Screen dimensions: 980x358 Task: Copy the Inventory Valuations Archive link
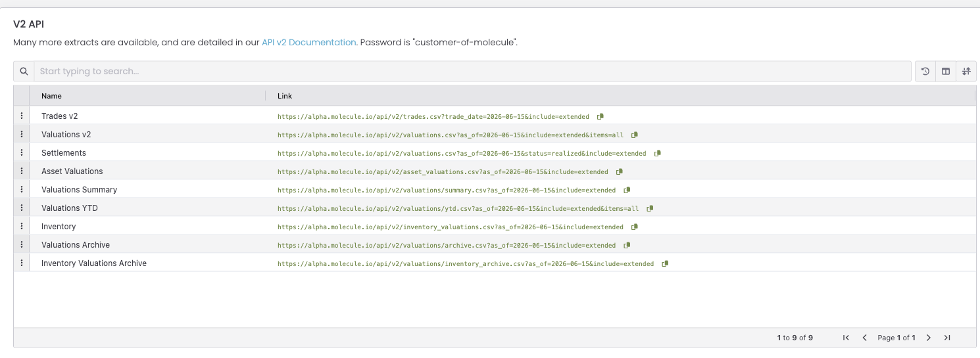(x=665, y=263)
